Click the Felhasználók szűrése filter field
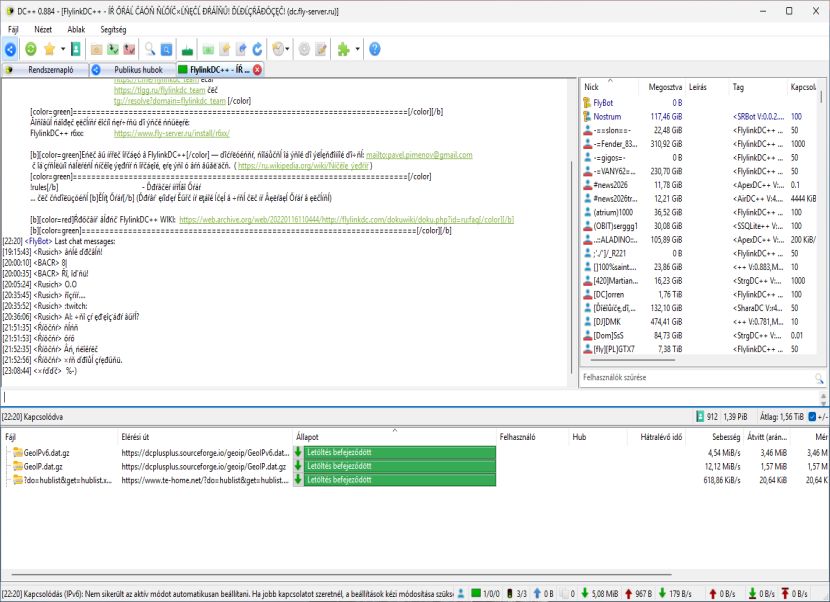The image size is (830, 602). click(x=697, y=378)
